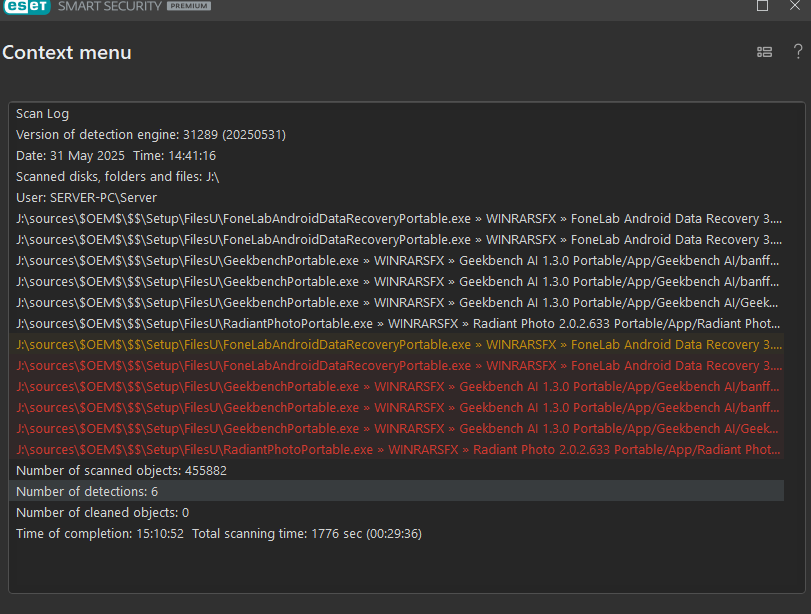This screenshot has height=614, width=811.
Task: Select the red GeekbenchPortable row ending in "Geek..."
Action: [396, 429]
